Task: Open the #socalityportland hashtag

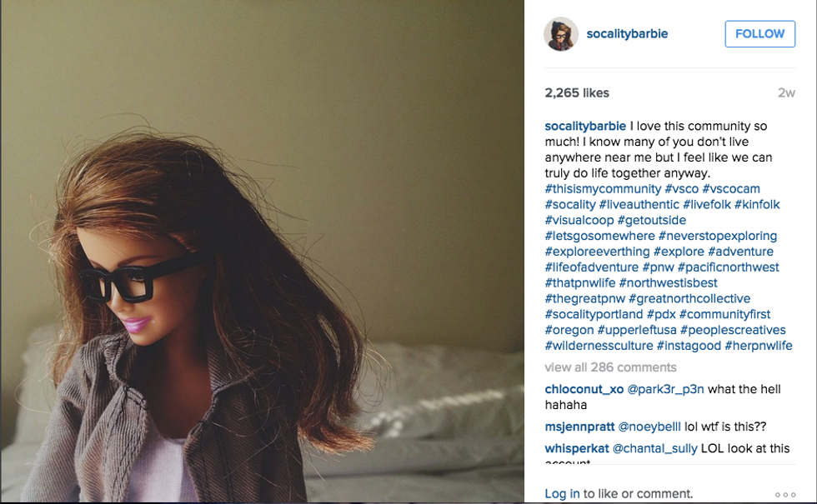Action: [x=594, y=314]
